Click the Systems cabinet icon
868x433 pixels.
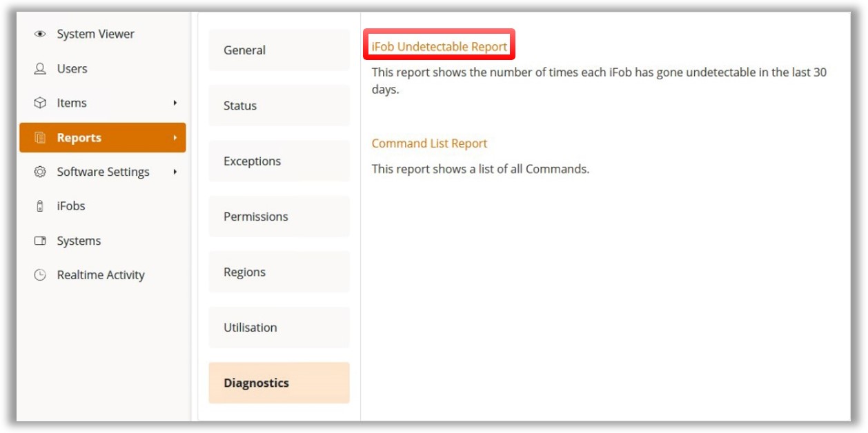tap(40, 241)
